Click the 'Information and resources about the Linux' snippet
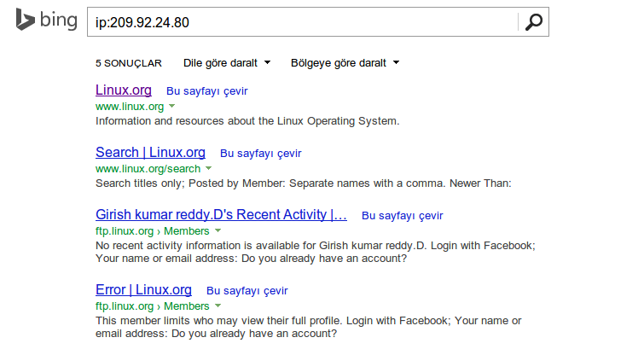 [x=247, y=121]
